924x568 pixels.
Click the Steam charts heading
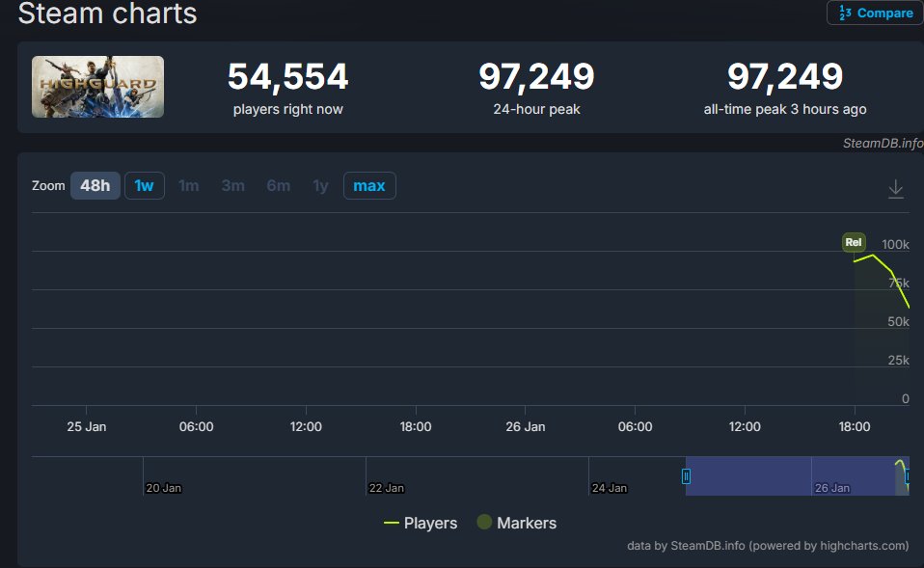107,13
